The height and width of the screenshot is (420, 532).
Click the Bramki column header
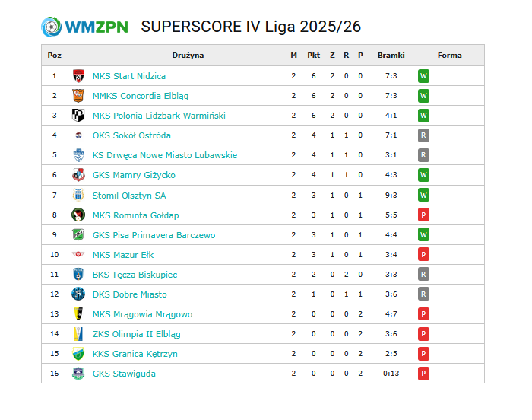click(391, 56)
